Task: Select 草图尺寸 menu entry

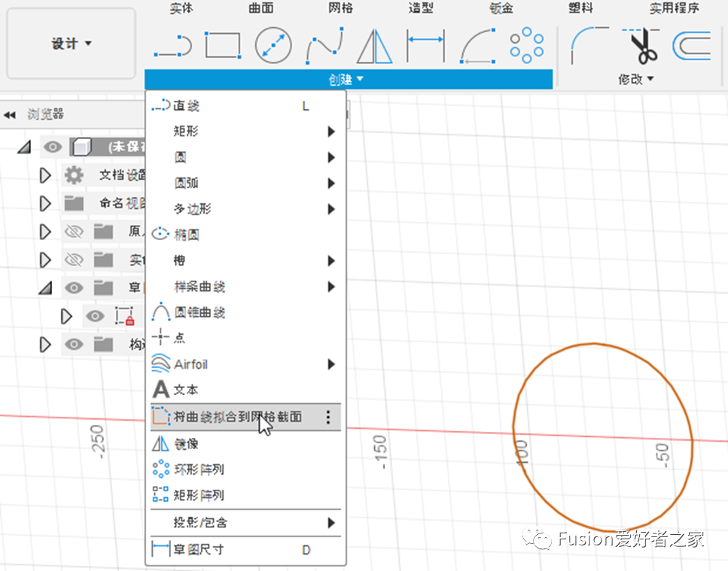Action: click(x=199, y=550)
